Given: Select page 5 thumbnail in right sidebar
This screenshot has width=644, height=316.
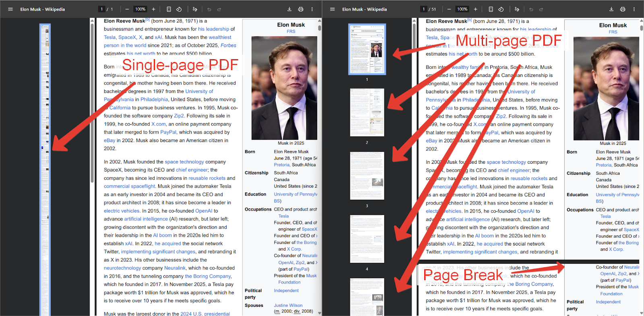Looking at the screenshot, I should (x=367, y=297).
